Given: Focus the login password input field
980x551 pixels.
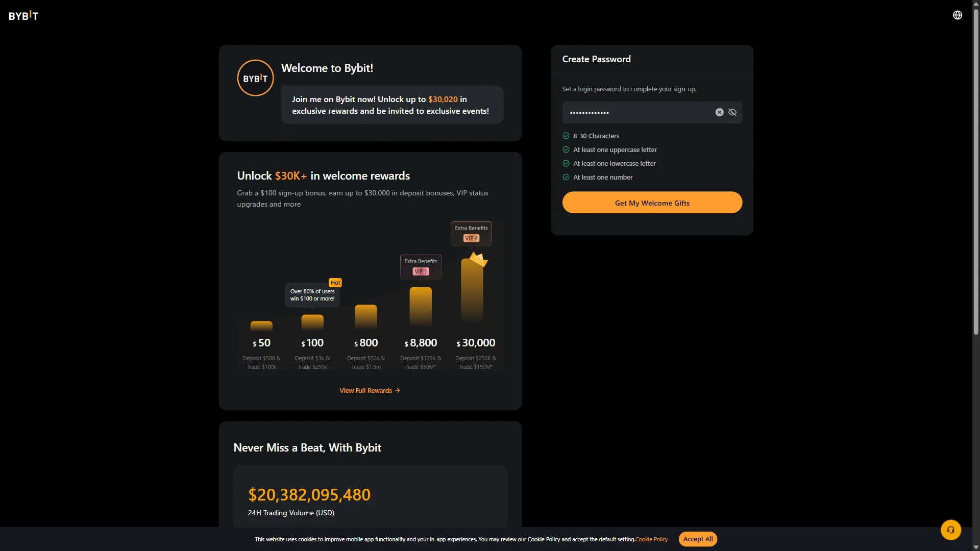Looking at the screenshot, I should (638, 112).
